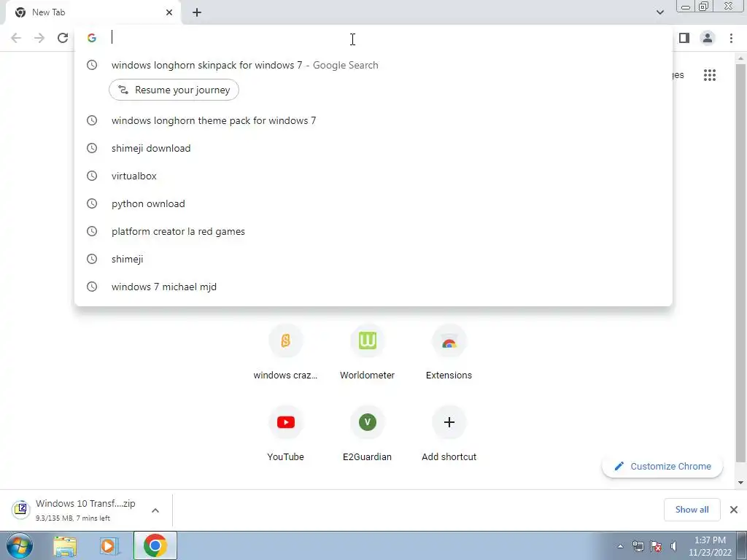The image size is (747, 560).
Task: Expand the download item options chevron
Action: point(155,510)
